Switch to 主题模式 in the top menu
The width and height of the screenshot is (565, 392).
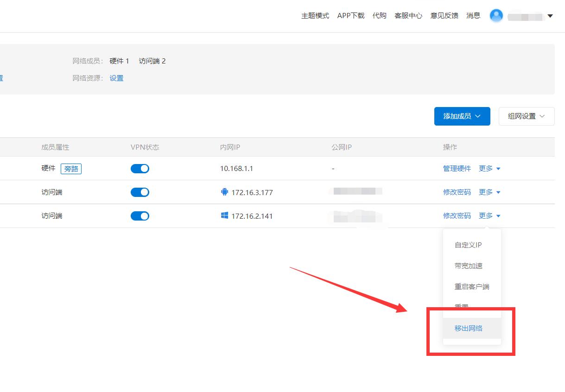[315, 15]
